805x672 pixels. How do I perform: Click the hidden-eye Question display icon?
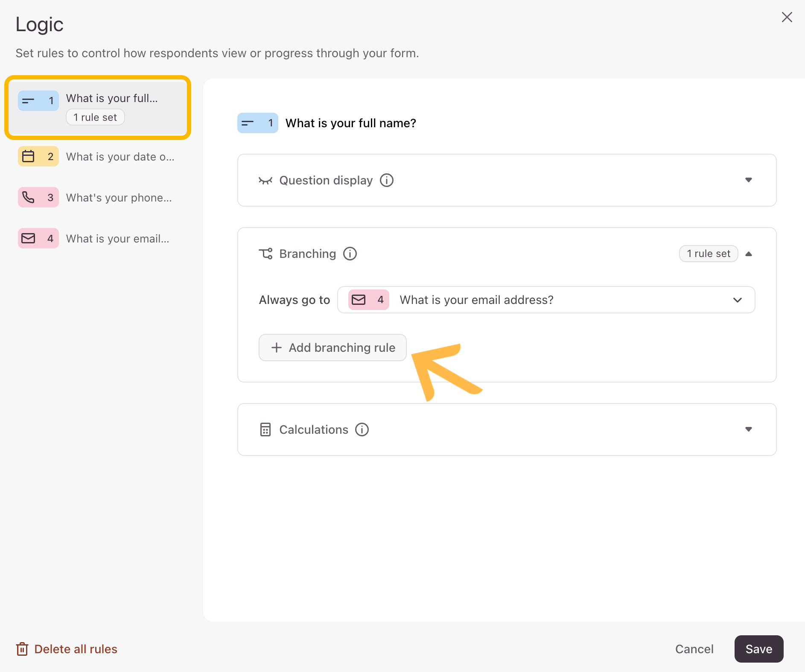click(265, 181)
